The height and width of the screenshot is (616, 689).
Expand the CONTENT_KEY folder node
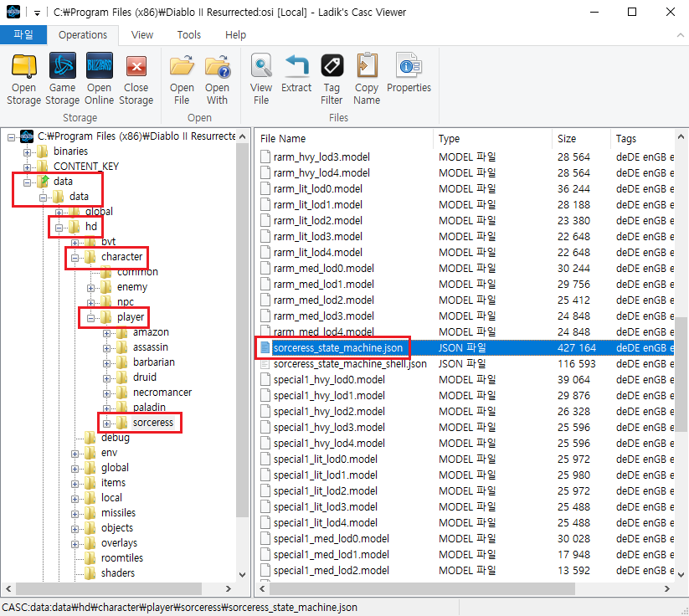(x=28, y=168)
